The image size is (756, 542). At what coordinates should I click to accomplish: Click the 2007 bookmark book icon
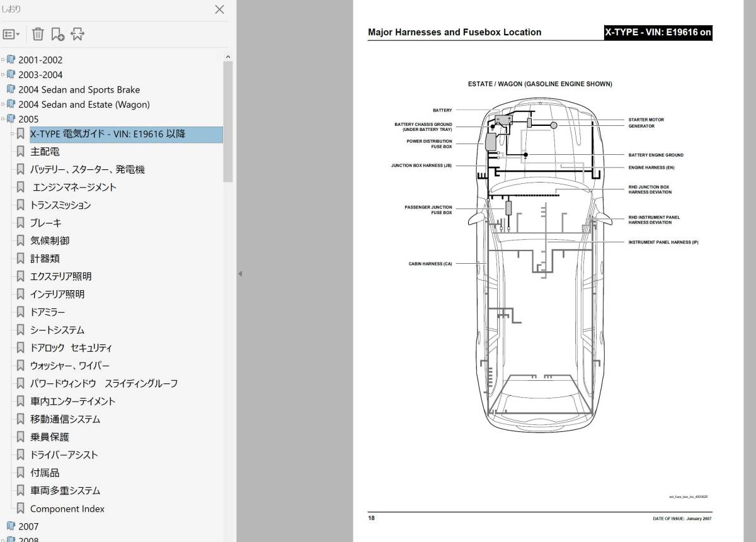(11, 526)
